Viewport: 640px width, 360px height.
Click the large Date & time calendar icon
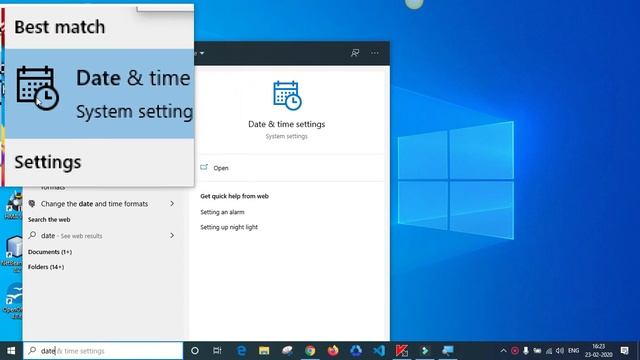[287, 96]
